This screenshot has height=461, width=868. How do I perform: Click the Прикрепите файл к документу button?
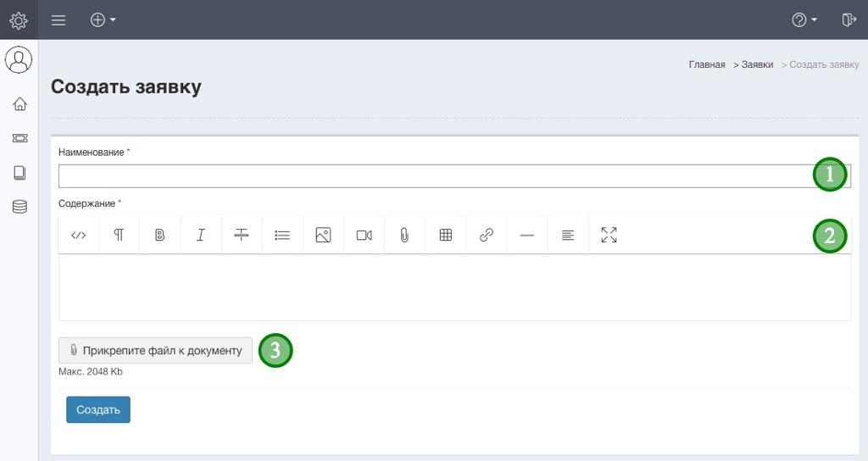[155, 350]
